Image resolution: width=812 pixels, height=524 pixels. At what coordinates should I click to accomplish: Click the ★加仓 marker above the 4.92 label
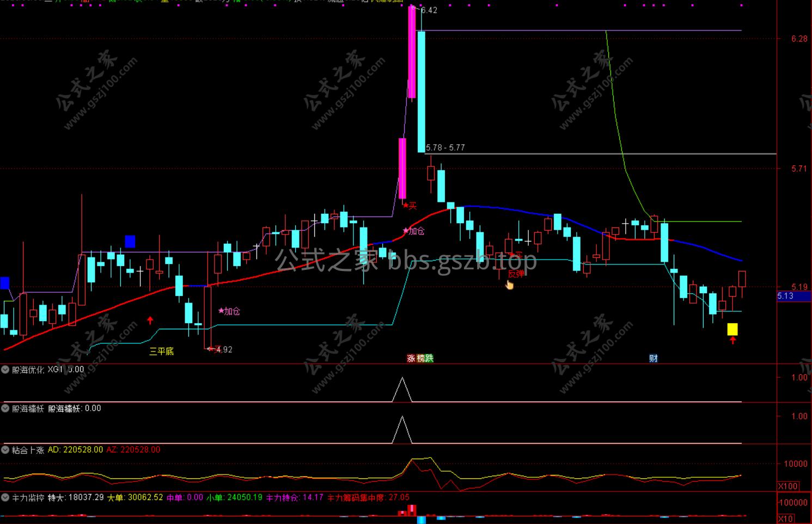coord(229,311)
